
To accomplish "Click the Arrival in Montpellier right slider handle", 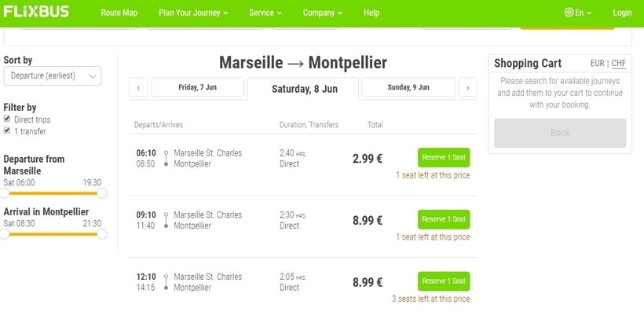I will coord(102,234).
